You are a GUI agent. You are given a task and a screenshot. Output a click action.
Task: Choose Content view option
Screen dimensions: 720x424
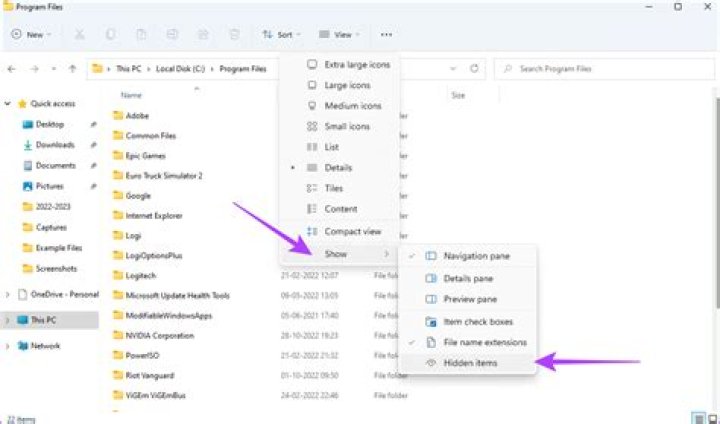coord(339,209)
